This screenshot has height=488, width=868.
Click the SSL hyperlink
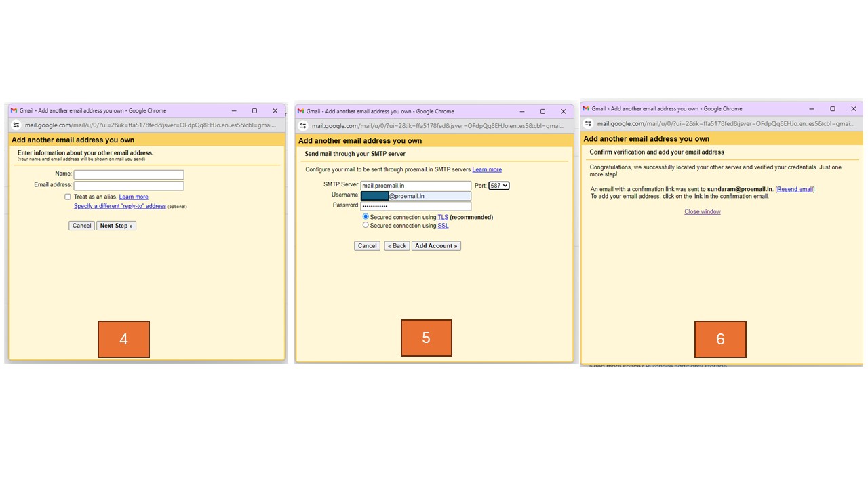(x=443, y=226)
